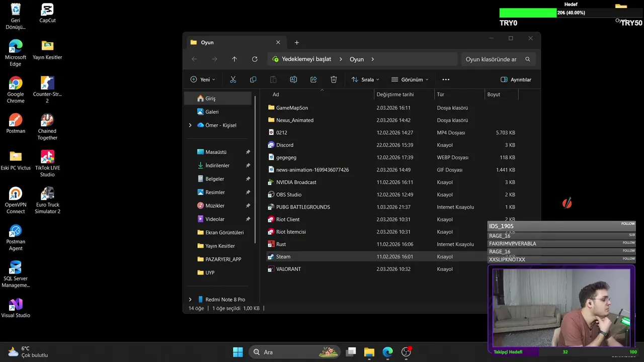
Task: Click the Share icon in Explorer toolbar
Action: tap(313, 79)
